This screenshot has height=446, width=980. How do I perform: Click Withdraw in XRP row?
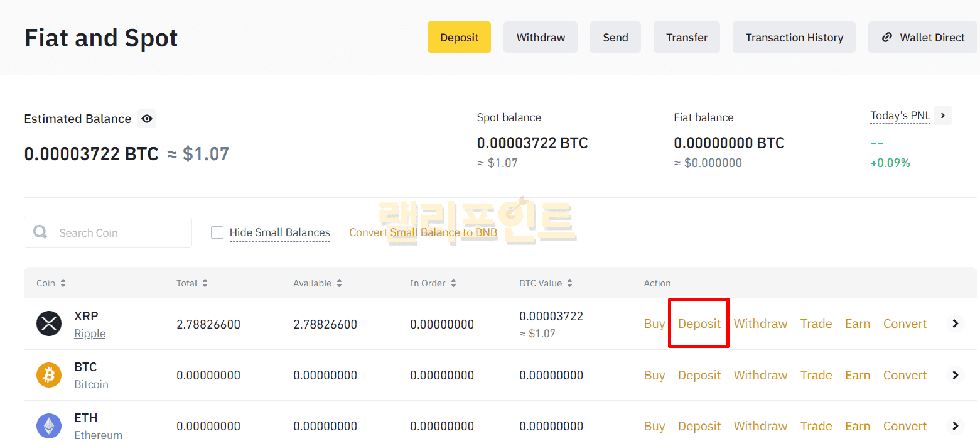point(760,324)
